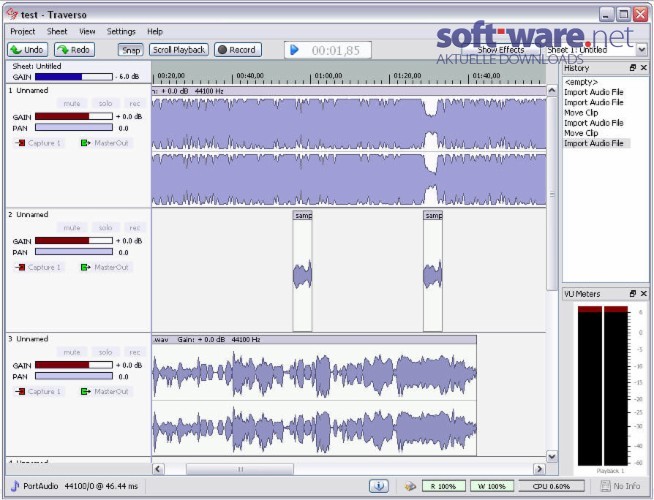Click the Show Effects button

501,50
